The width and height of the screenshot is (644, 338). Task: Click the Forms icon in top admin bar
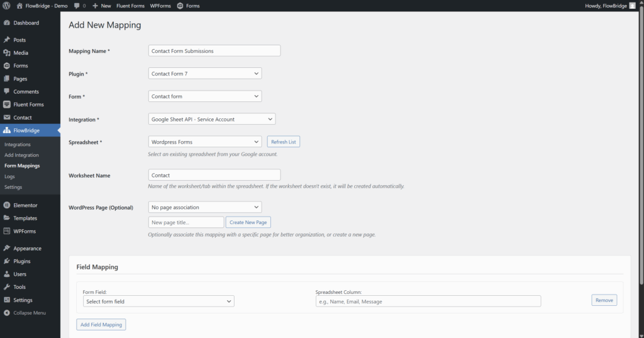click(x=180, y=6)
